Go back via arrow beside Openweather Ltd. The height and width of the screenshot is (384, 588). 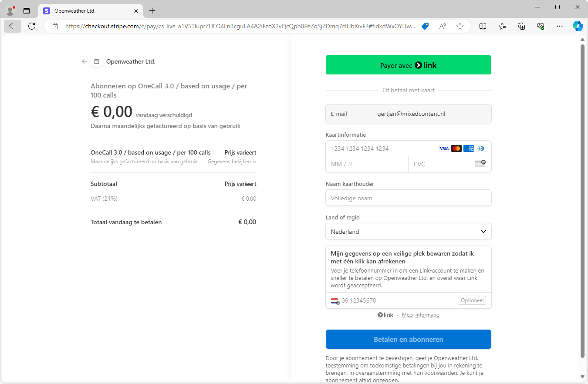84,61
